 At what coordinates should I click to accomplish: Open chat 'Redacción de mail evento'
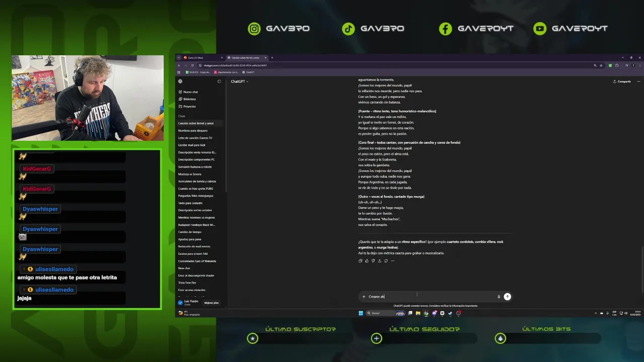pos(194,246)
